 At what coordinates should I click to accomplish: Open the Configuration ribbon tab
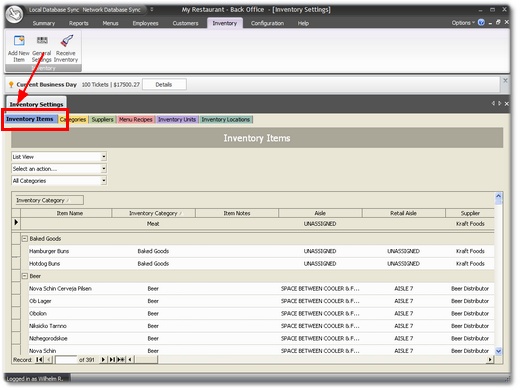(267, 23)
